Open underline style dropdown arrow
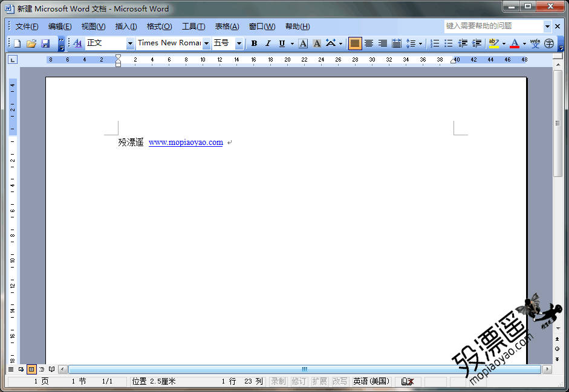The image size is (569, 392). click(292, 43)
